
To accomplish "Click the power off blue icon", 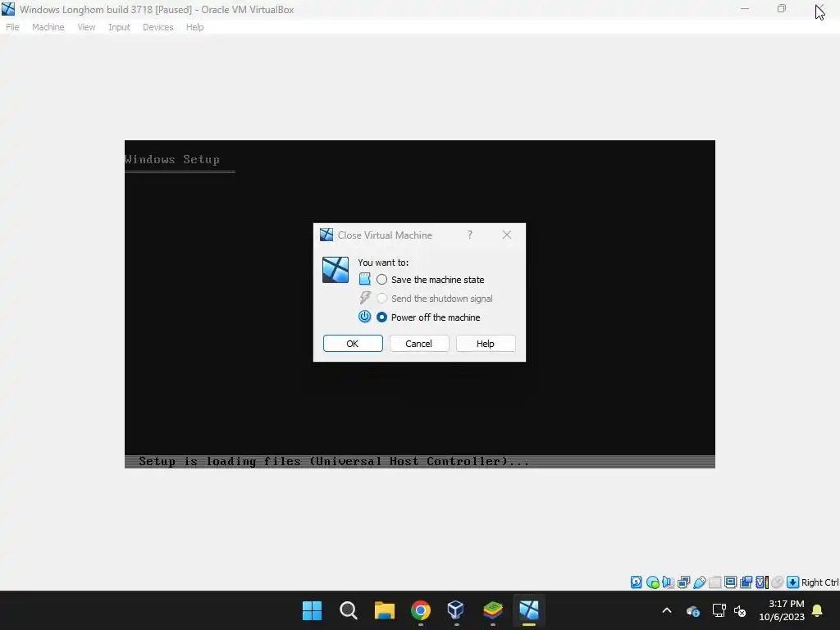I will (365, 317).
